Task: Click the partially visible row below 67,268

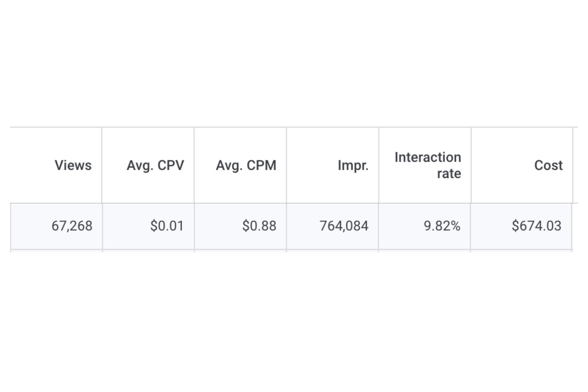Action: [x=291, y=251]
